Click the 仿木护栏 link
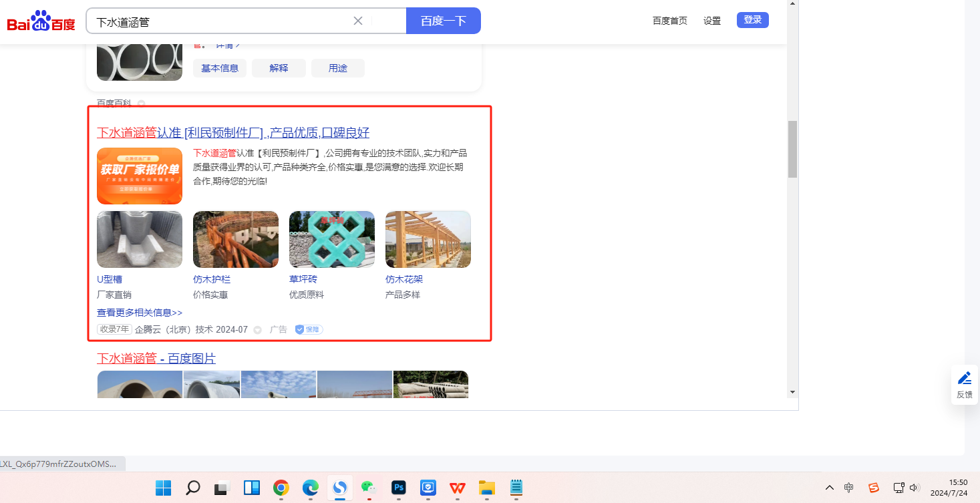This screenshot has width=980, height=503. coord(212,279)
